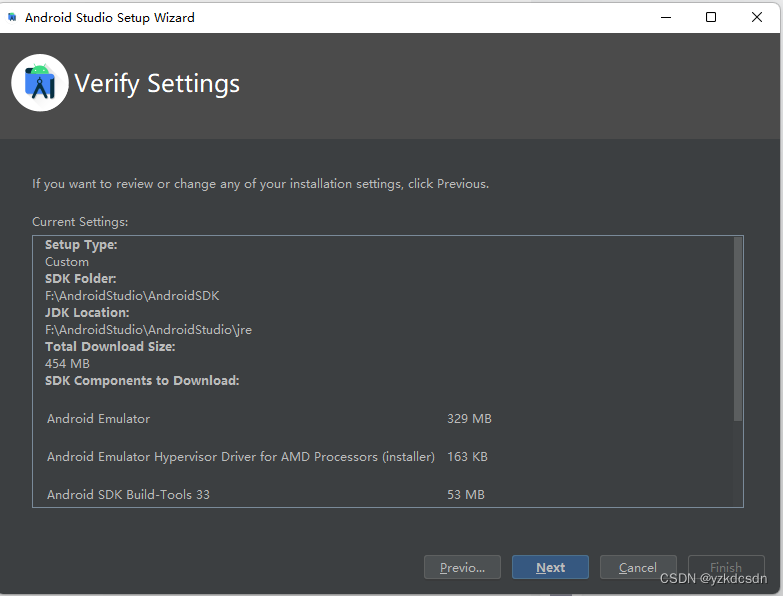Click the installation settings instruction sentence
The width and height of the screenshot is (783, 596).
tap(260, 184)
